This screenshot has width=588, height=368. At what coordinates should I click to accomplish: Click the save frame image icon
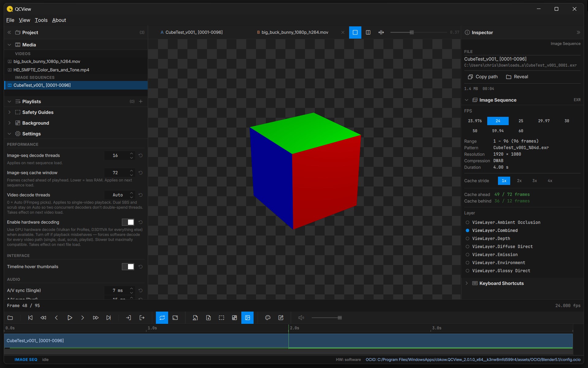coord(195,318)
